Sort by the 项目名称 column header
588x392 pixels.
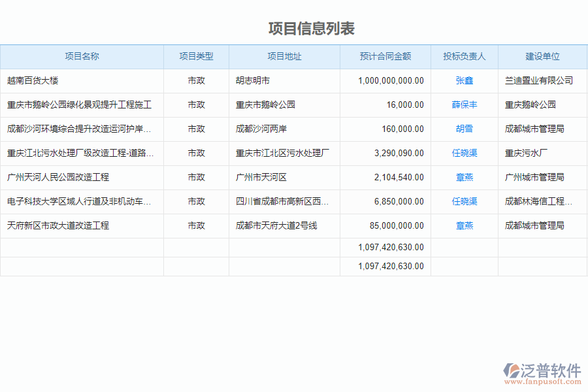82,57
